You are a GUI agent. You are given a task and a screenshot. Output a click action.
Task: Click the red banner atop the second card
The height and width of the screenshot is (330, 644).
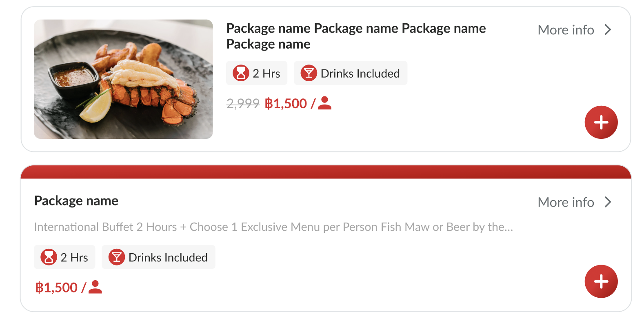pos(326,172)
